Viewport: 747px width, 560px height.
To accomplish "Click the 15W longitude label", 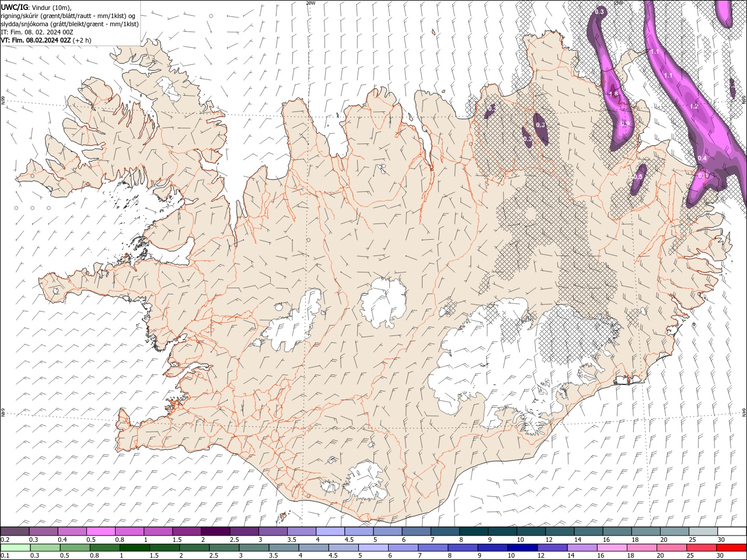I will pos(619,3).
